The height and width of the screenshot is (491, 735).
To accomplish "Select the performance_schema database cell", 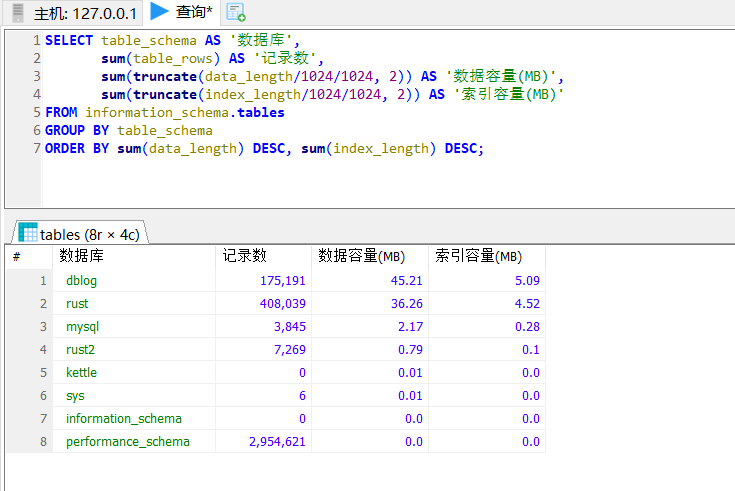I will point(134,441).
